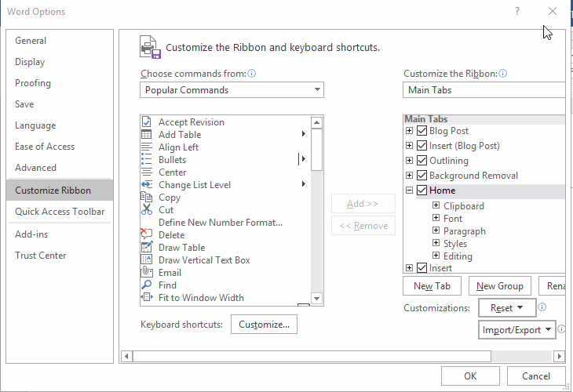Viewport: 573px width, 392px height.
Task: Open the Main Tabs dropdown
Action: 484,90
